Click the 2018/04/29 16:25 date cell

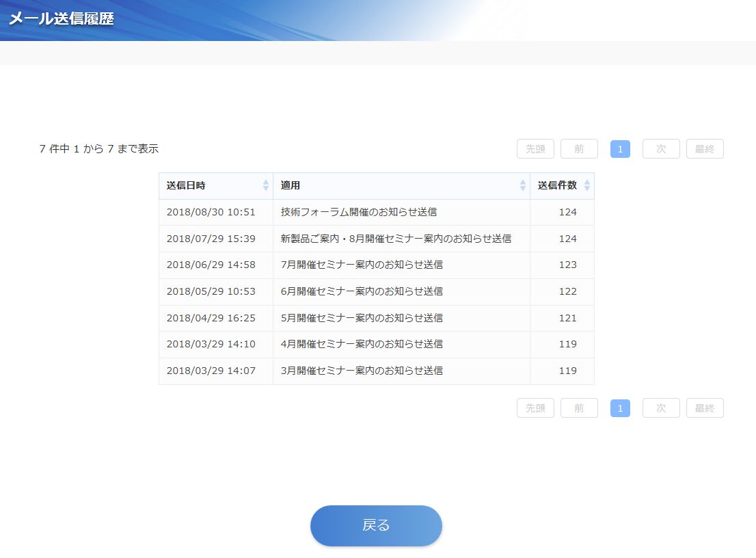click(211, 318)
